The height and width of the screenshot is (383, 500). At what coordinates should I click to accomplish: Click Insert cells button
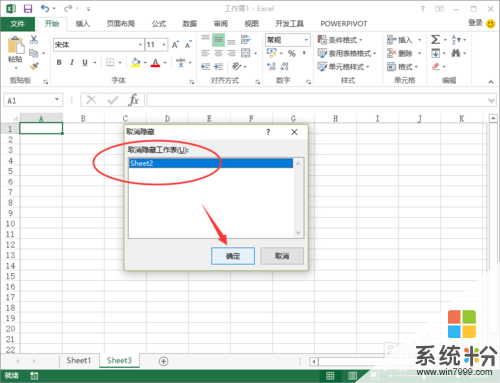[x=400, y=40]
